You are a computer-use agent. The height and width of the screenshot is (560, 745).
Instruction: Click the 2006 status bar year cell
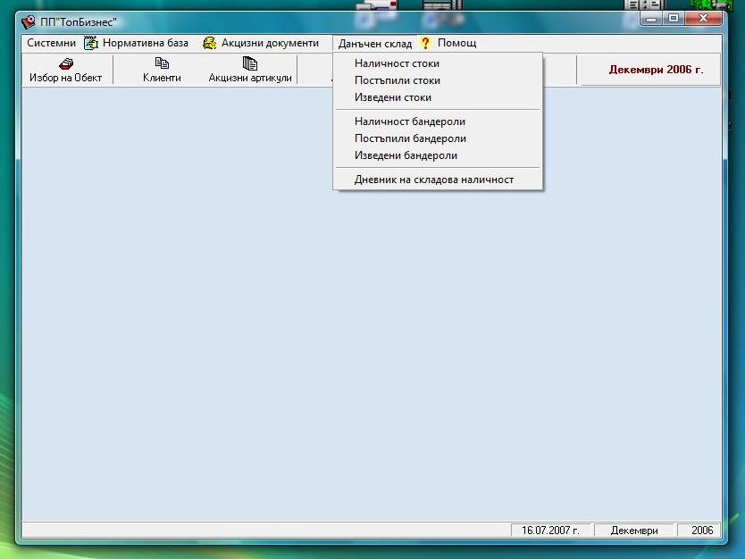[x=699, y=530]
